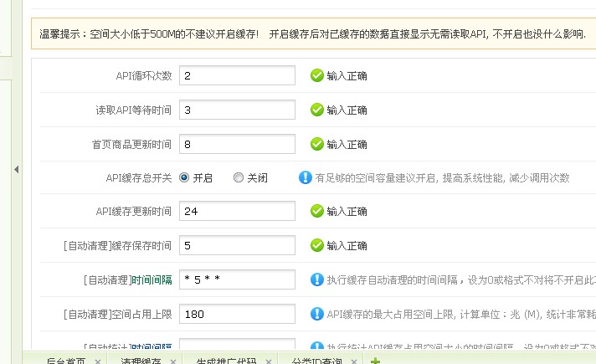Click the green plus add-tab icon
Screen dimensions: 596x364
coord(375,361)
